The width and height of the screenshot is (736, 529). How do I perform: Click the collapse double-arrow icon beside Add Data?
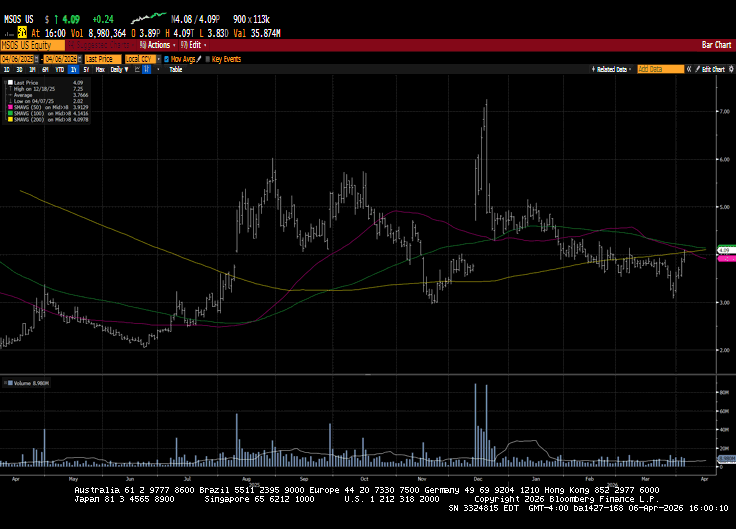[689, 69]
